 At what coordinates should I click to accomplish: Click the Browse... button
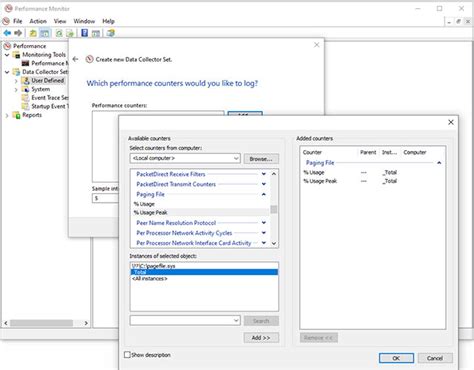261,159
